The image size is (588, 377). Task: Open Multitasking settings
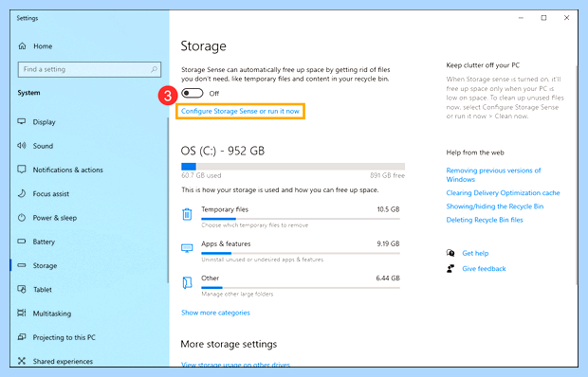[x=52, y=314]
